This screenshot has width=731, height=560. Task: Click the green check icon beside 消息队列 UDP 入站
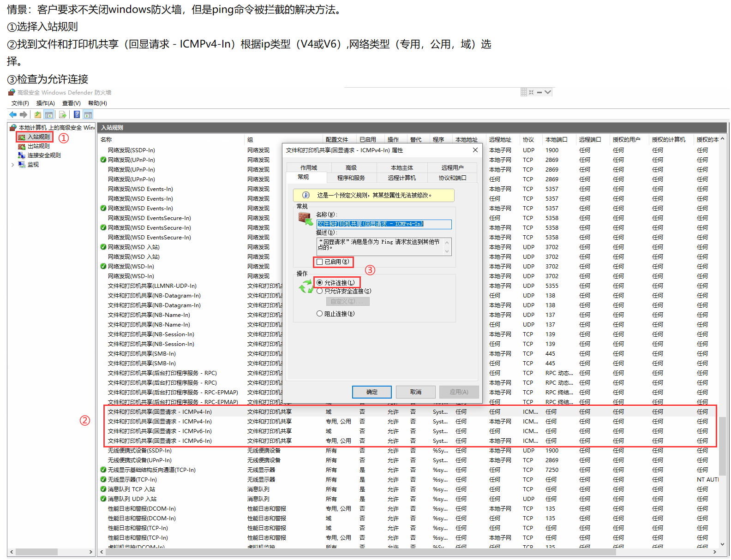pyautogui.click(x=103, y=499)
